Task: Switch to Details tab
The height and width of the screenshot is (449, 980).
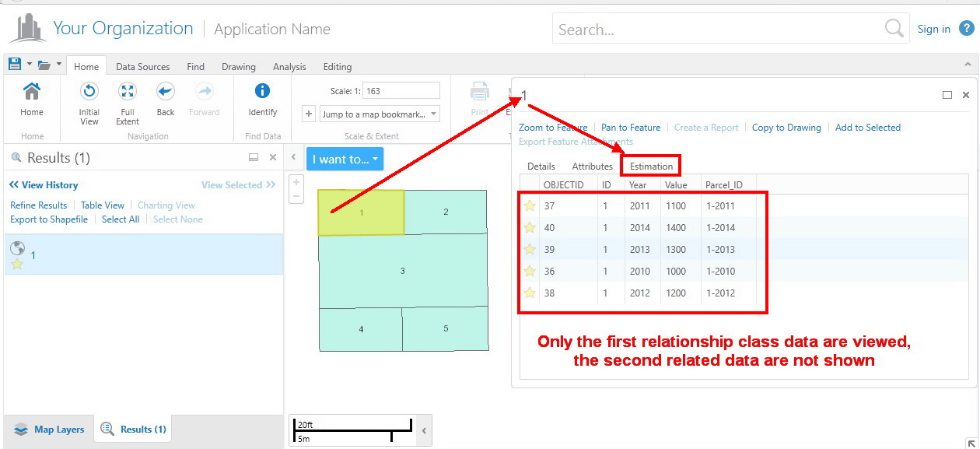Action: click(541, 167)
